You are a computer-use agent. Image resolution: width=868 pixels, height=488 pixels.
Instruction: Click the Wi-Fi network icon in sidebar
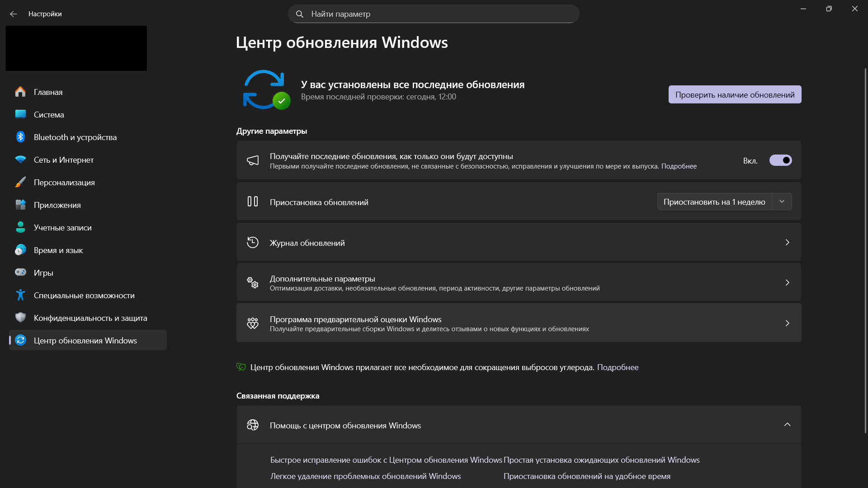[x=20, y=160]
